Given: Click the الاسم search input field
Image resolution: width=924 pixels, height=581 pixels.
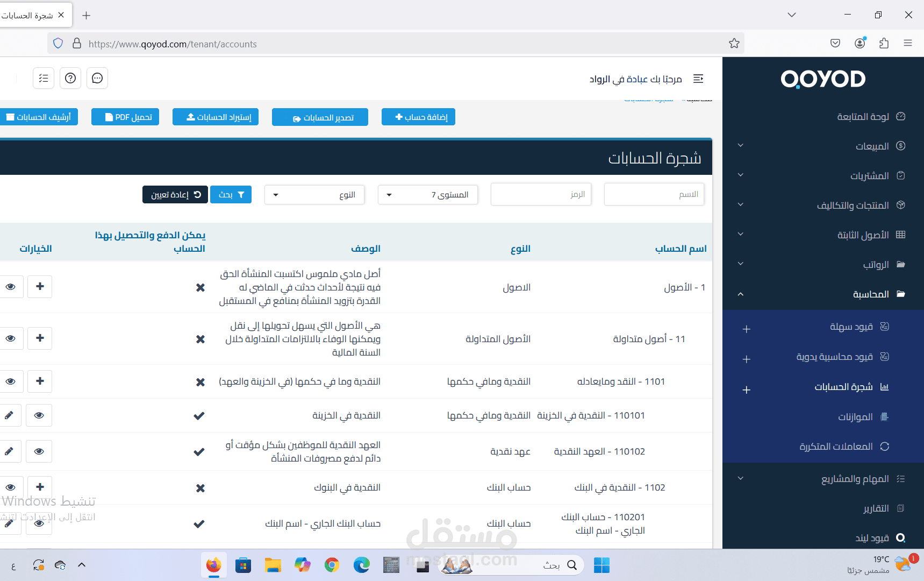Looking at the screenshot, I should click(654, 194).
